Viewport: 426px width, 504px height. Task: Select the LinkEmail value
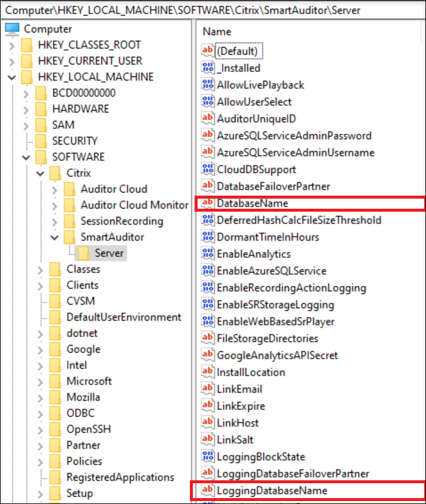(240, 389)
